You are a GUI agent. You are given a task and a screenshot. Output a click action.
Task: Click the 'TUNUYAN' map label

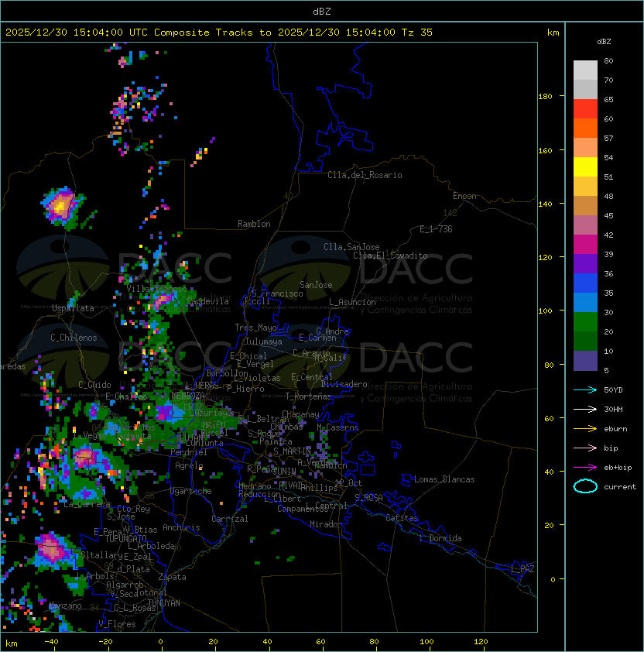click(x=164, y=603)
